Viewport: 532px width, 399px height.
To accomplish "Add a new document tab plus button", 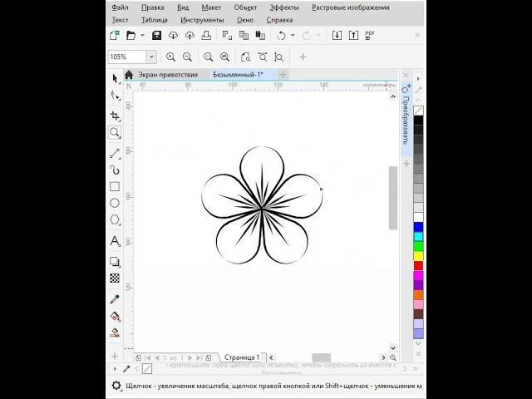I will (283, 75).
